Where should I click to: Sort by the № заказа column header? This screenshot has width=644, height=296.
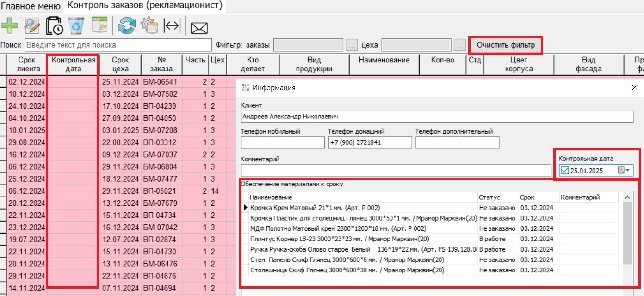pyautogui.click(x=162, y=64)
